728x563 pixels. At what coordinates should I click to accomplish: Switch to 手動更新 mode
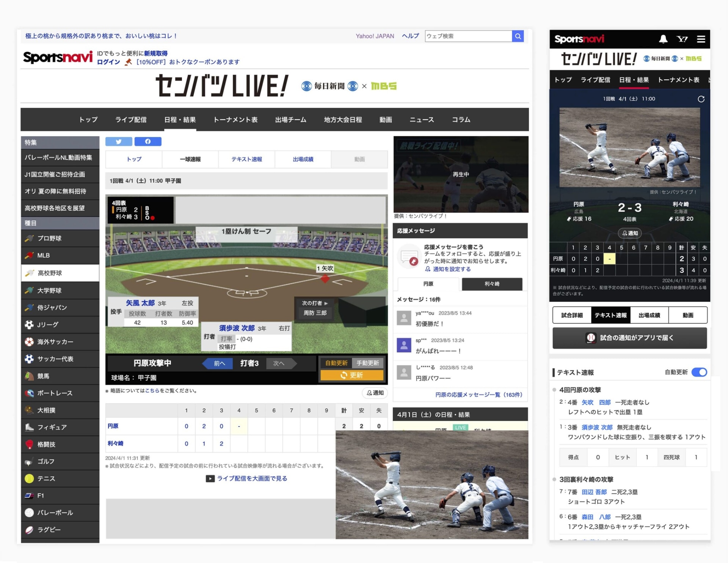[367, 363]
